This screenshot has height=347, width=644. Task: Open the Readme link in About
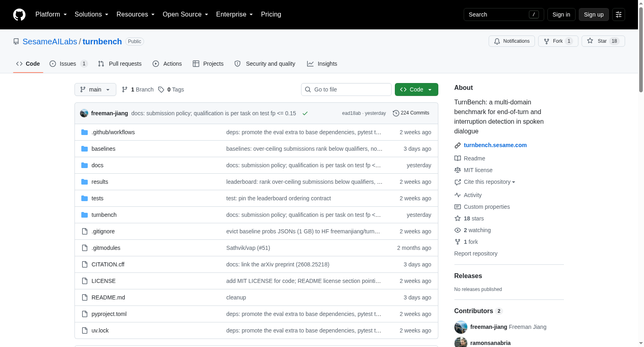pyautogui.click(x=470, y=158)
